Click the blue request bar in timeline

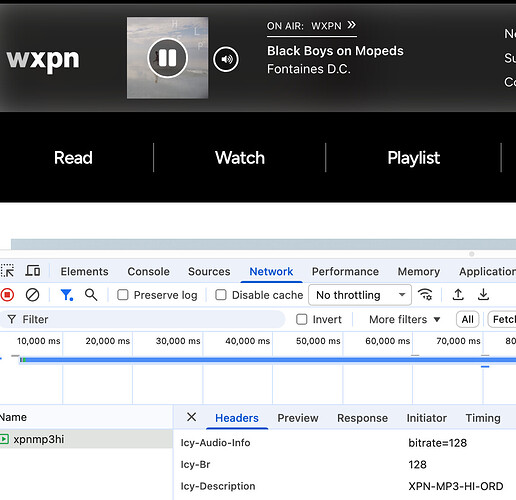[268, 360]
